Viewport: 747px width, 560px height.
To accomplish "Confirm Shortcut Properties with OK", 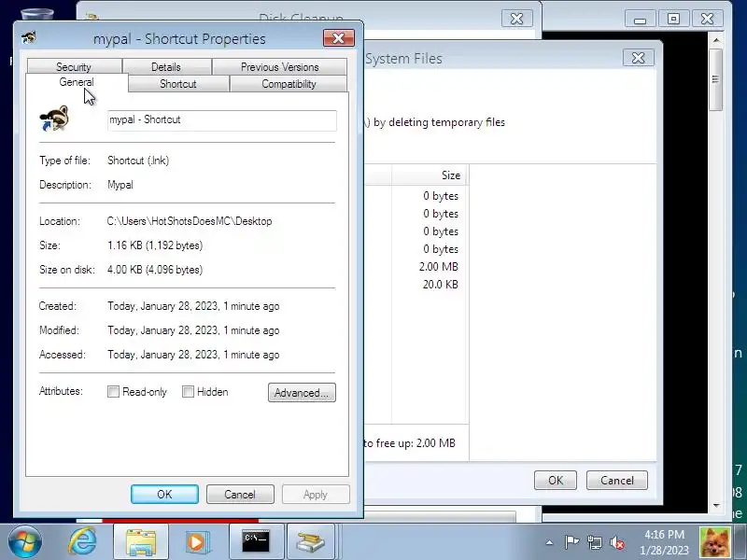I will click(x=165, y=495).
